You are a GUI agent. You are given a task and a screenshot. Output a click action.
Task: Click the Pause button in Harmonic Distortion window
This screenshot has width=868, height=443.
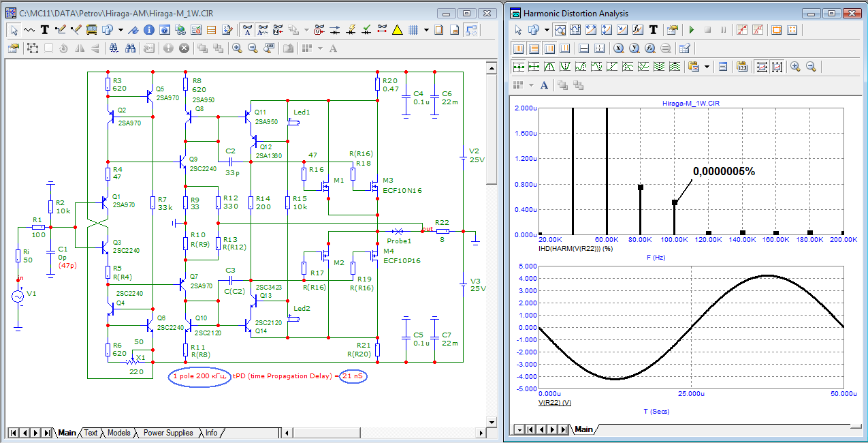[723, 30]
